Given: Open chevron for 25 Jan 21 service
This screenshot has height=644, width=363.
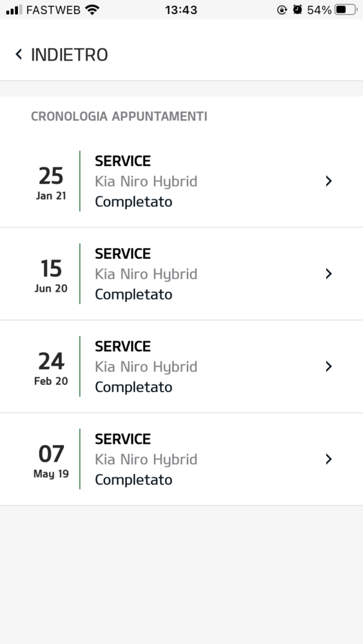Looking at the screenshot, I should click(328, 181).
